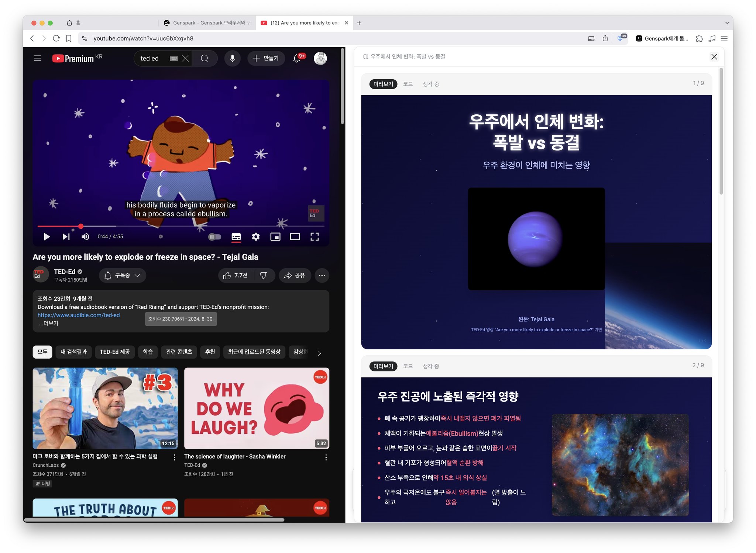Open browser hamburger menu

[x=724, y=38]
